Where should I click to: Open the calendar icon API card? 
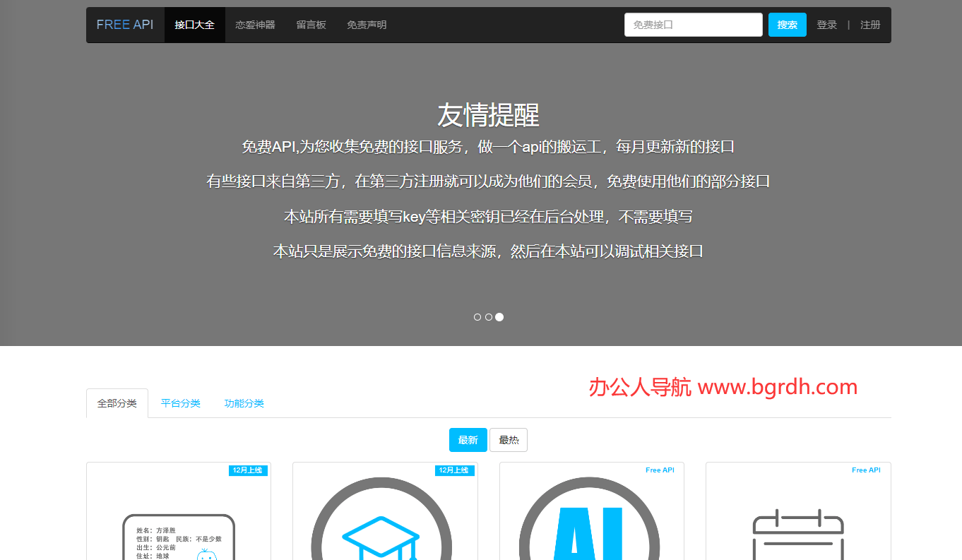(x=798, y=511)
